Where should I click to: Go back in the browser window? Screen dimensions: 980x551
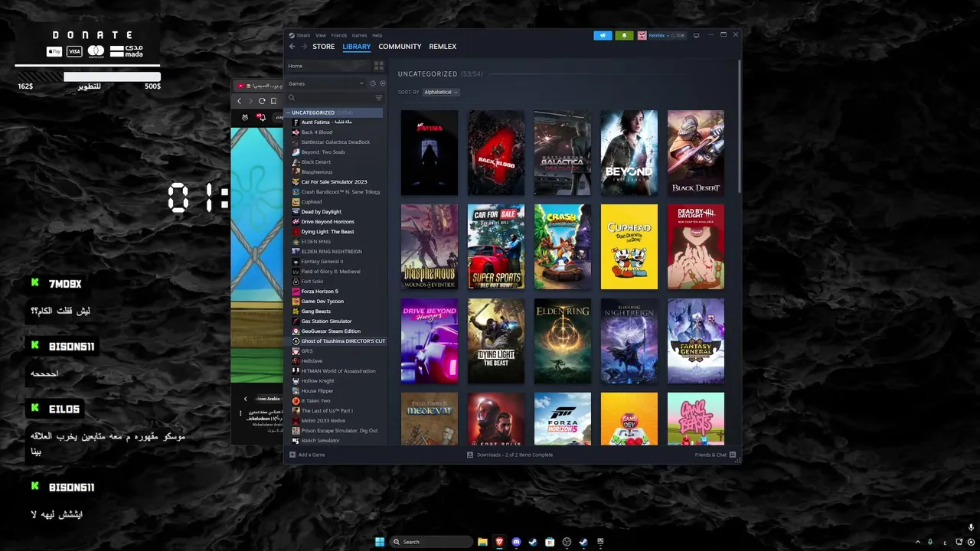239,101
